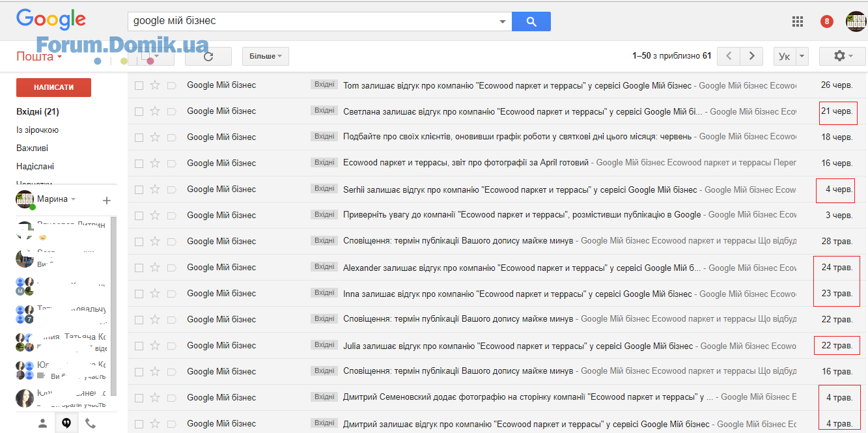
Task: Open the Tom залишає відгук email
Action: pos(497,85)
